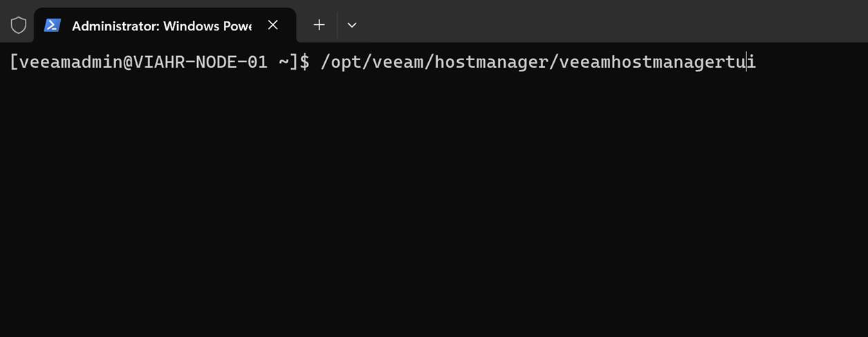The width and height of the screenshot is (868, 337).
Task: Select the Administrator: Windows PowerShell tab title
Action: [x=161, y=26]
